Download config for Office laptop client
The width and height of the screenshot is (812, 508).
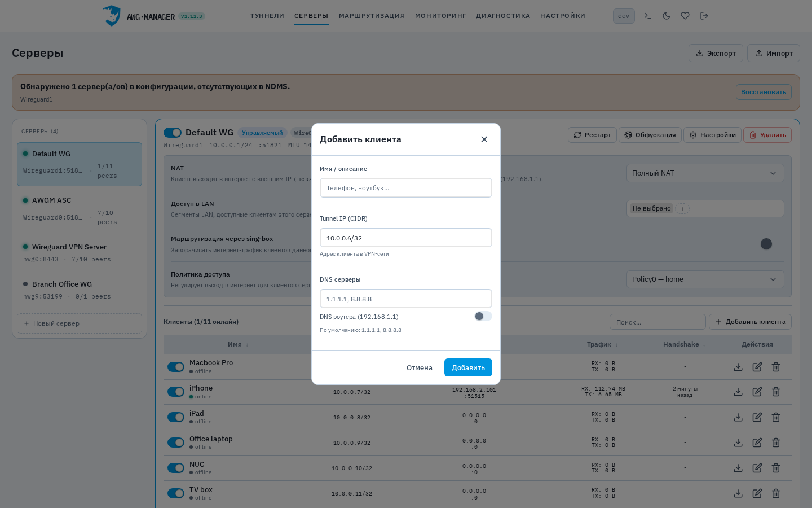tap(738, 443)
